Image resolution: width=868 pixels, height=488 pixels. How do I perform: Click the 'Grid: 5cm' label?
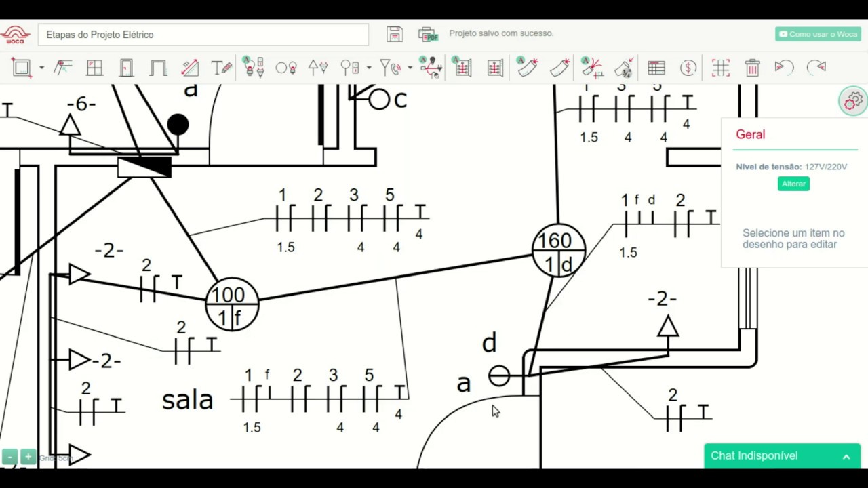[56, 458]
